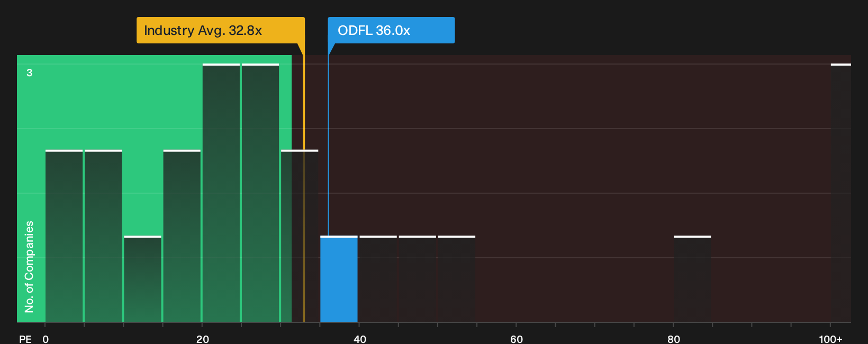This screenshot has height=344, width=868.
Task: Click the Industry Avg. 32.8x label
Action: click(x=220, y=30)
